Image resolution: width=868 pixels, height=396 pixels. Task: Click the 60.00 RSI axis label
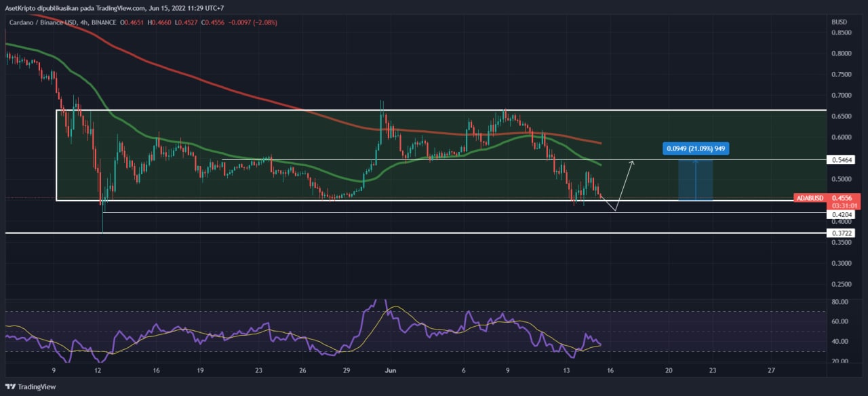tap(841, 321)
